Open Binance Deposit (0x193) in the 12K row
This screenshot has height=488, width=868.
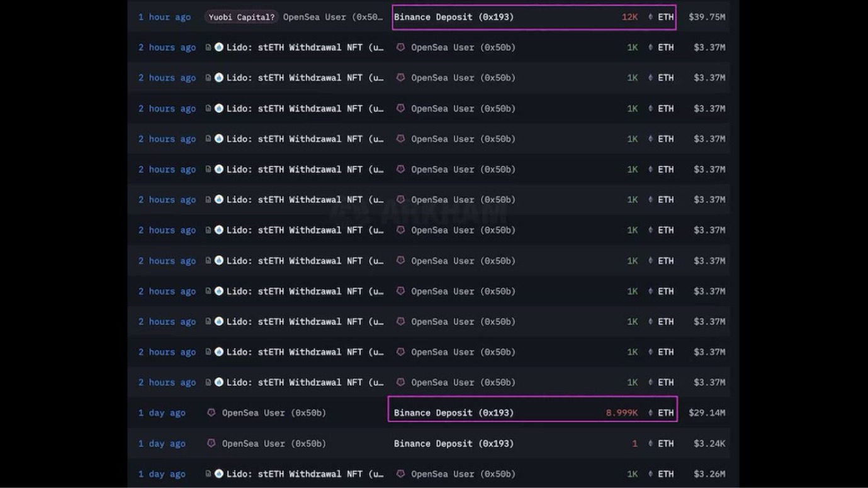pos(454,17)
